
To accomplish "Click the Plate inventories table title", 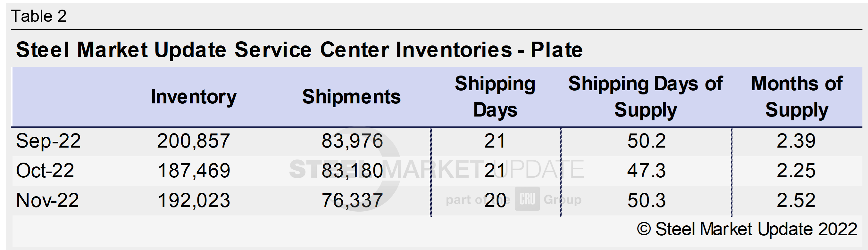I will pos(299,50).
